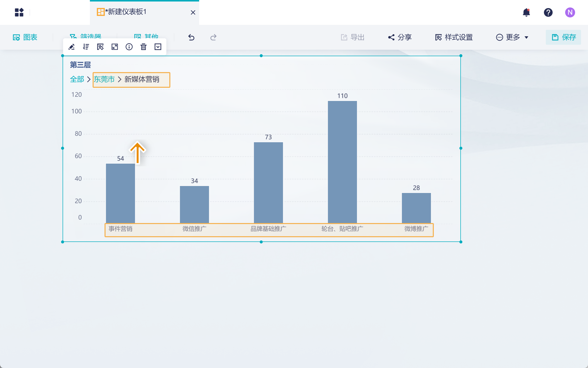Image resolution: width=588 pixels, height=368 pixels.
Task: Click the chart style icon in chart toolbar
Action: pyautogui.click(x=100, y=47)
